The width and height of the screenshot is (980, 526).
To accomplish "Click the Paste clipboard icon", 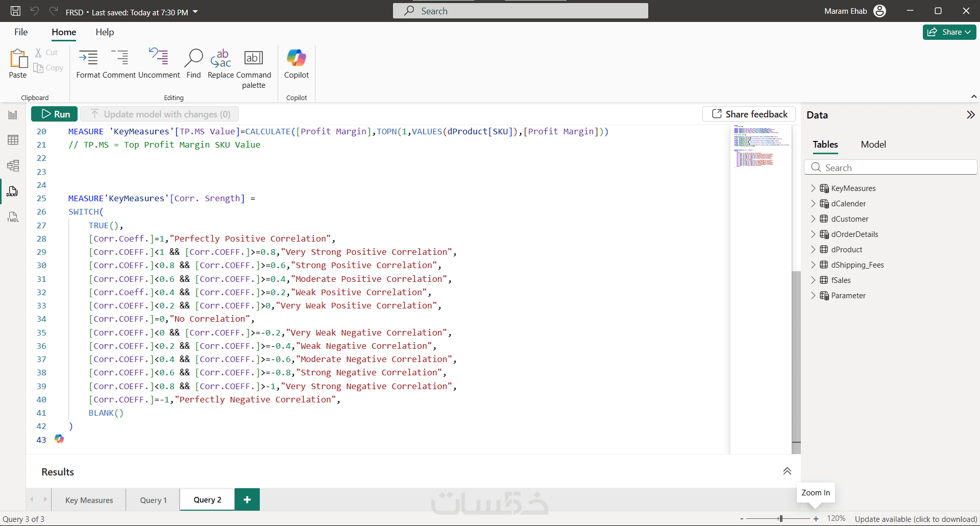I will [x=18, y=59].
